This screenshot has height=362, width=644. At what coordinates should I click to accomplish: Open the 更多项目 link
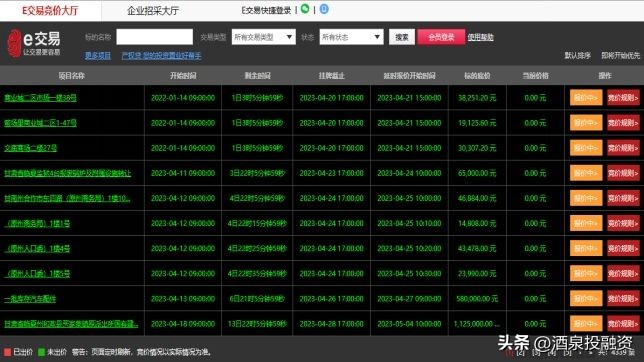click(x=98, y=55)
